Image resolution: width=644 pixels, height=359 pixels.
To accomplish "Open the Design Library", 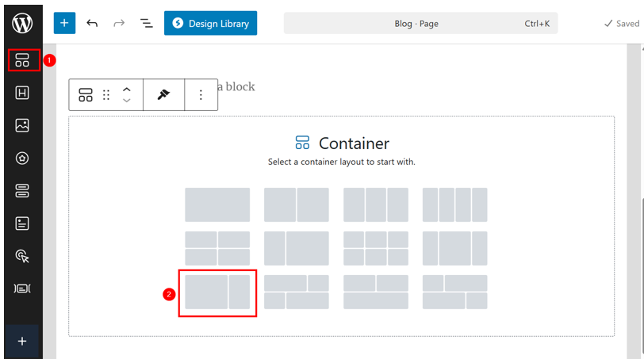I will pos(211,24).
